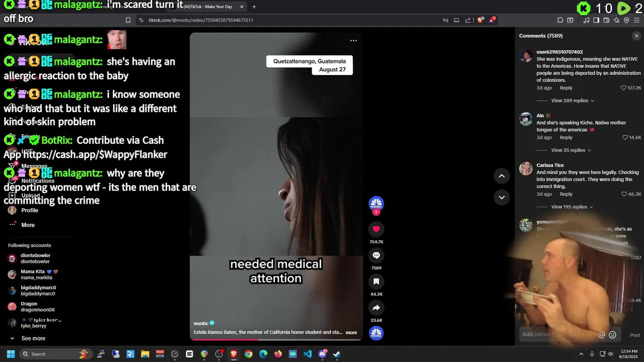Toggle the autoplay-blocked icon in address bar
This screenshot has width=644, height=362.
point(445,20)
